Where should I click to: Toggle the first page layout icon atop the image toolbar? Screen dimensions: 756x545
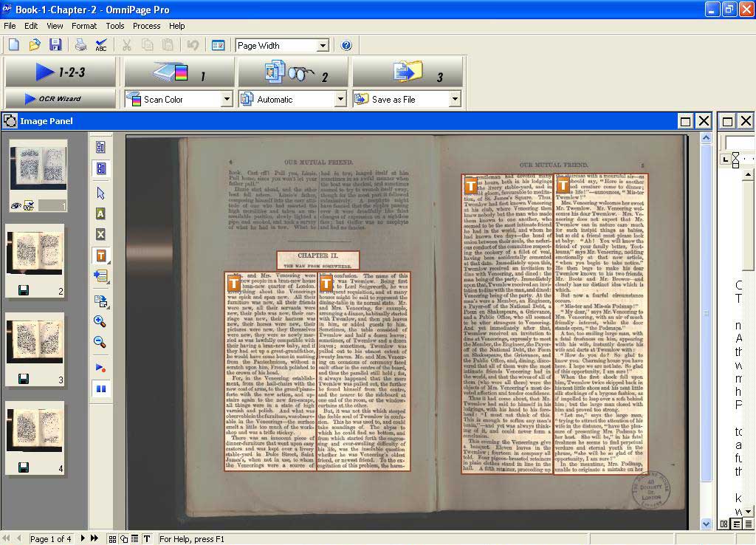[100, 147]
